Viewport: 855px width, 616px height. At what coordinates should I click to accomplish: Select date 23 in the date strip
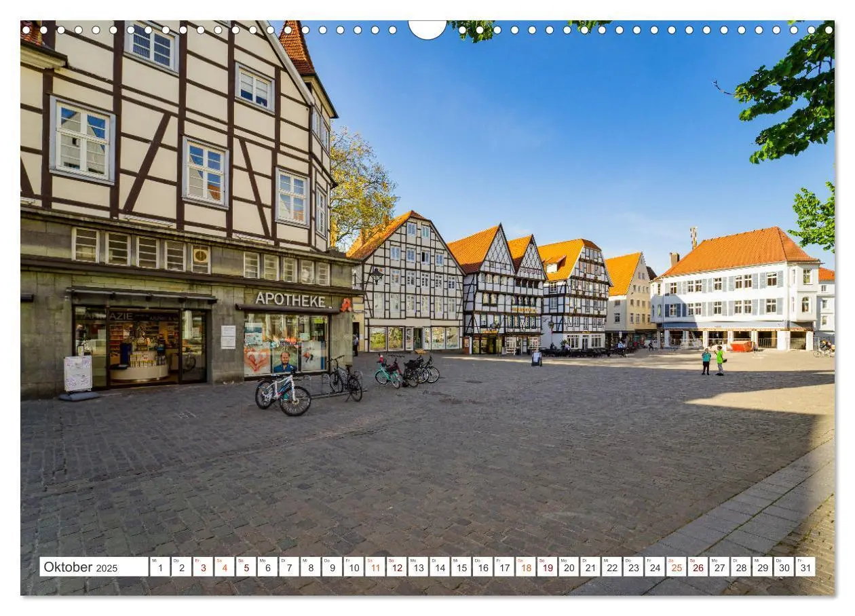pyautogui.click(x=632, y=567)
